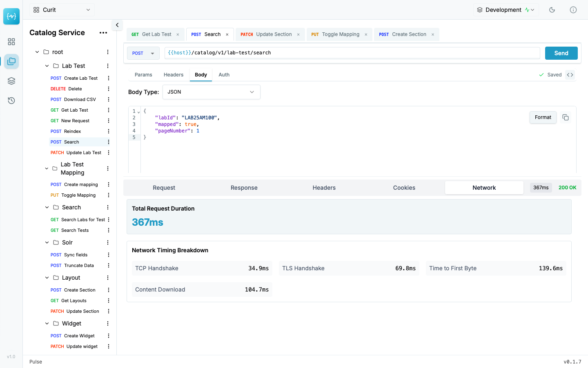The height and width of the screenshot is (368, 588).
Task: Open the Response result tab
Action: click(x=244, y=188)
